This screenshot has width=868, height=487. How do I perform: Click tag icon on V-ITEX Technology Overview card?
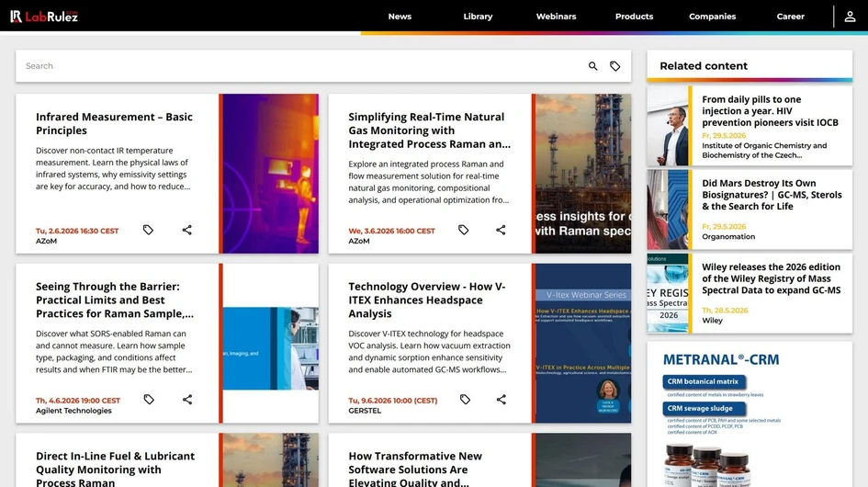tap(465, 399)
